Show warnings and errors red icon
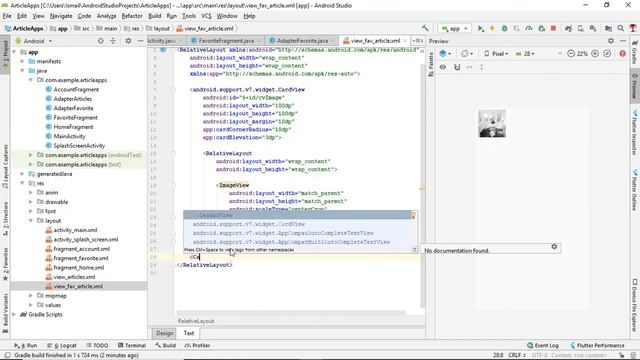 click(x=622, y=53)
